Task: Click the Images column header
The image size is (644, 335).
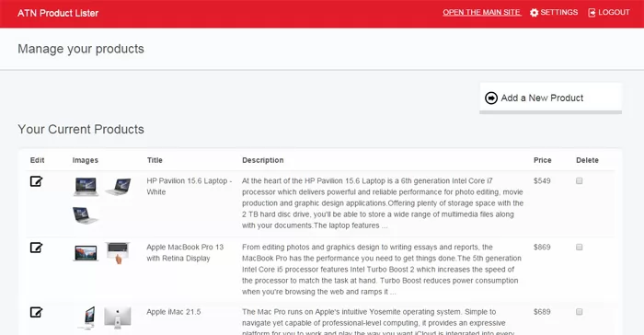Action: (85, 160)
